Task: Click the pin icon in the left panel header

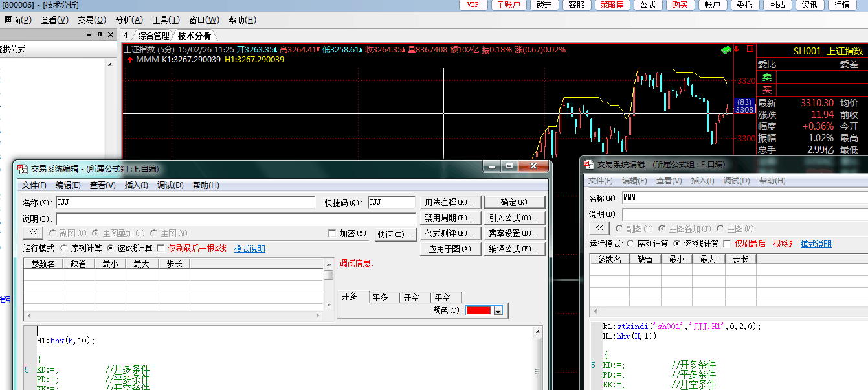Action: click(100, 35)
